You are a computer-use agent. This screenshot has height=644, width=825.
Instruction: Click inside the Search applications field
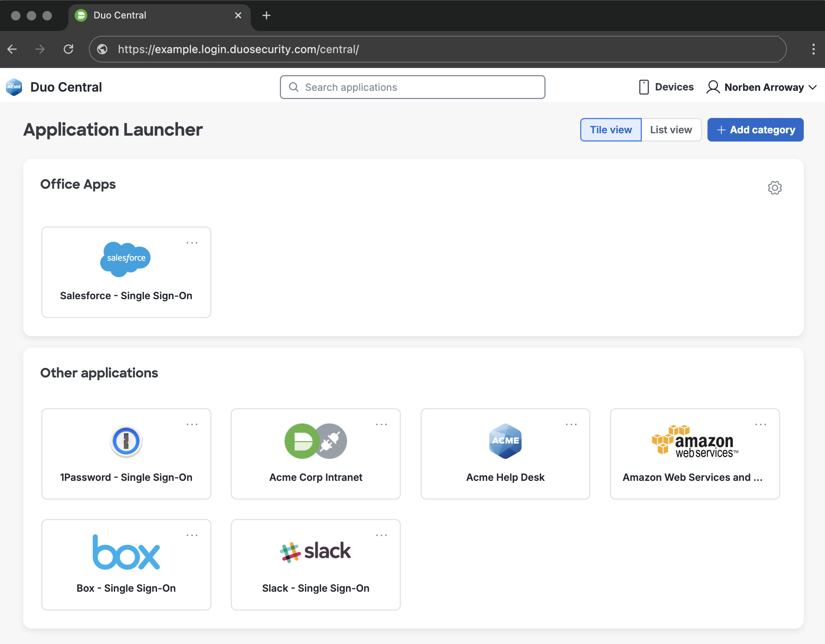coord(412,87)
